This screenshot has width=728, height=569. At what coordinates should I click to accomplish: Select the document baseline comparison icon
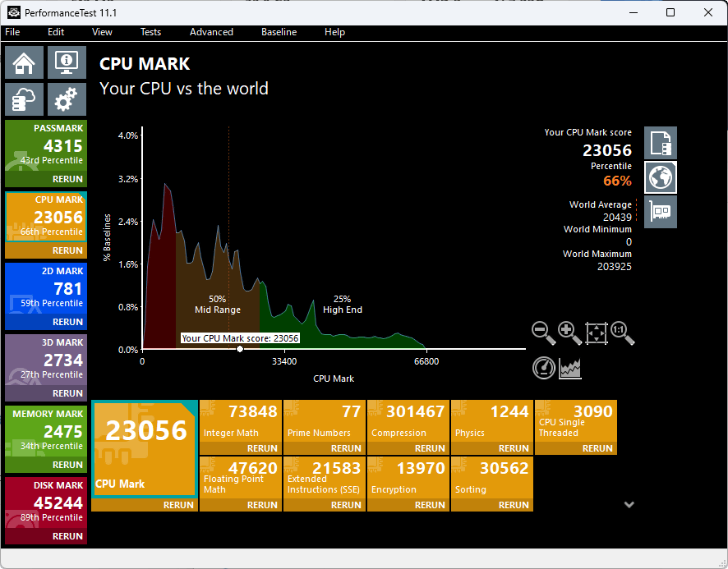click(x=661, y=143)
